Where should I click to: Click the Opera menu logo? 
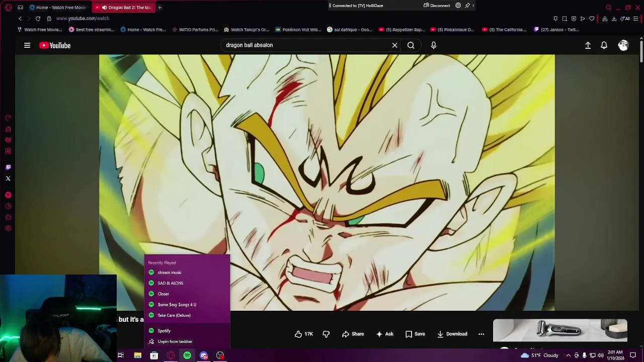[x=8, y=8]
